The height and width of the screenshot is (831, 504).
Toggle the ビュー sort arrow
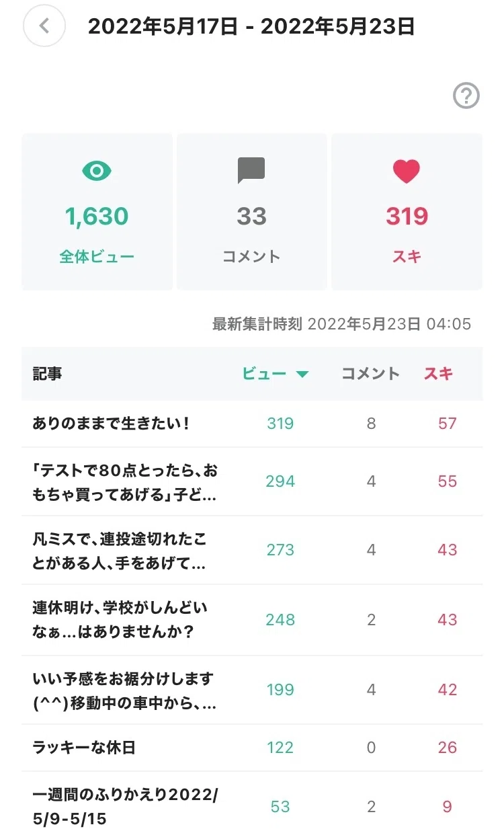pyautogui.click(x=302, y=374)
